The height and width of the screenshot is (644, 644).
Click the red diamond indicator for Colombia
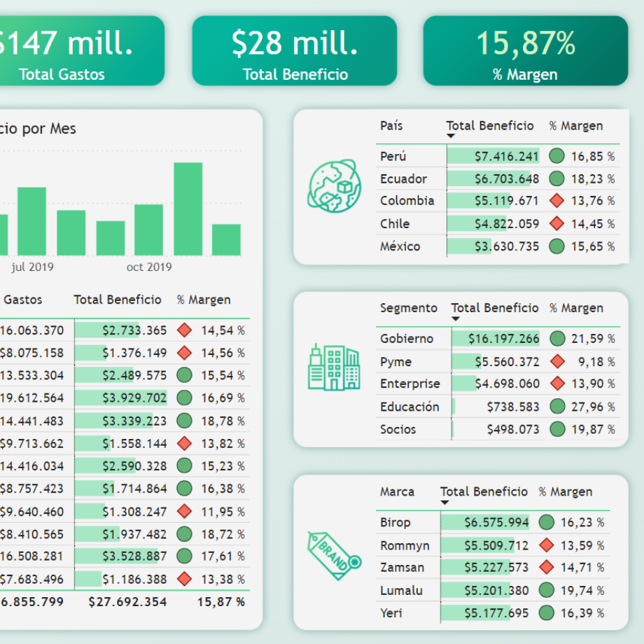click(557, 201)
